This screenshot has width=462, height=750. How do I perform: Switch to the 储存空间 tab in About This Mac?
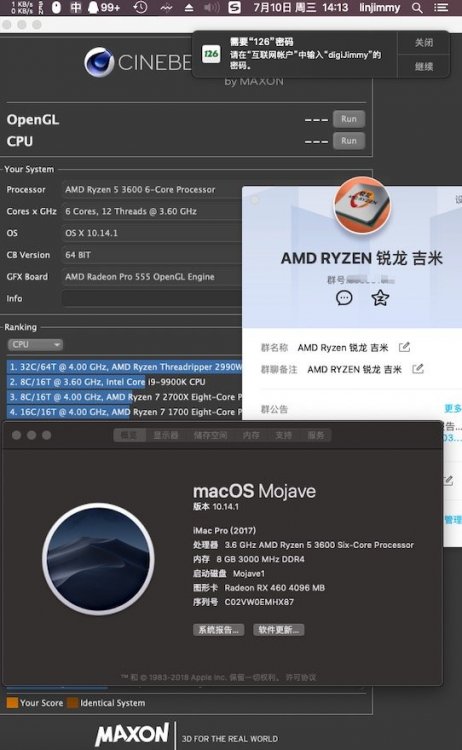[x=210, y=435]
